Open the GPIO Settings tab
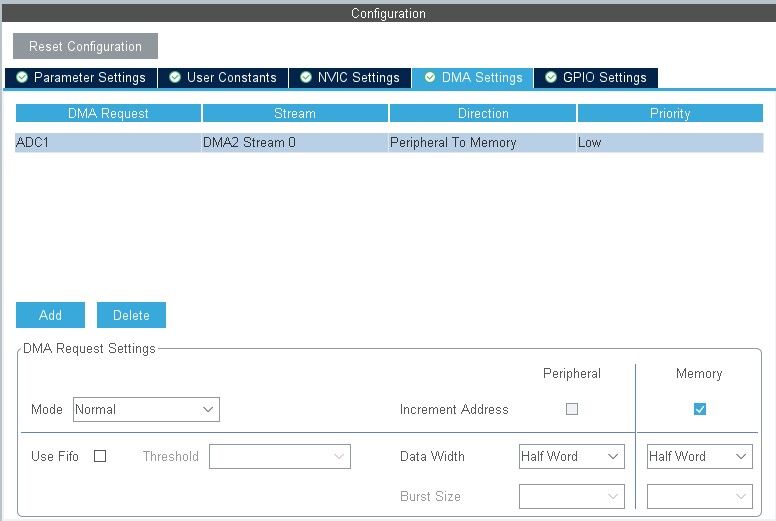The width and height of the screenshot is (776, 521). click(x=596, y=78)
